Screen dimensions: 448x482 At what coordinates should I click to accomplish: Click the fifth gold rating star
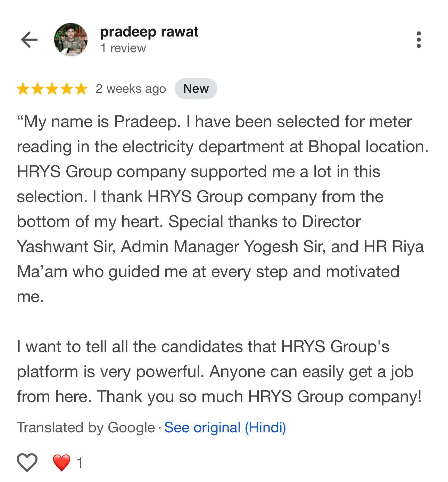81,89
